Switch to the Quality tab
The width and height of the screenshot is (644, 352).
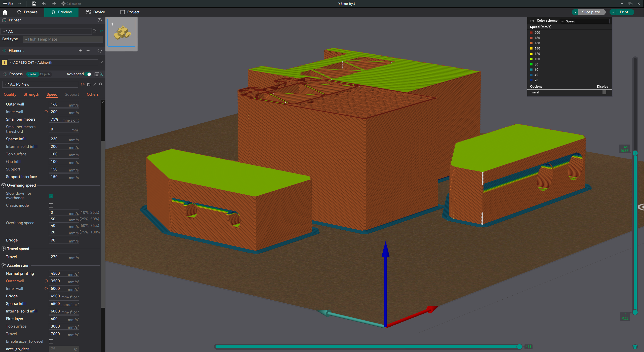click(10, 94)
